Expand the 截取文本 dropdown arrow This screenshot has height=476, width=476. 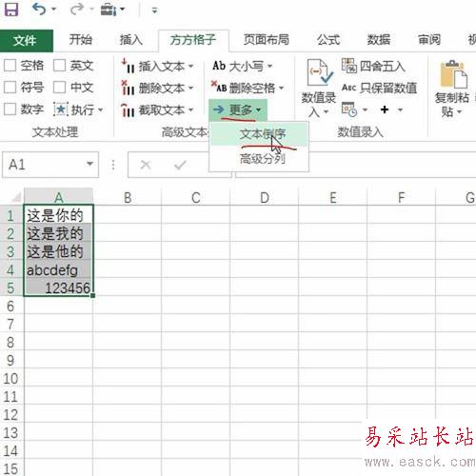(x=190, y=109)
